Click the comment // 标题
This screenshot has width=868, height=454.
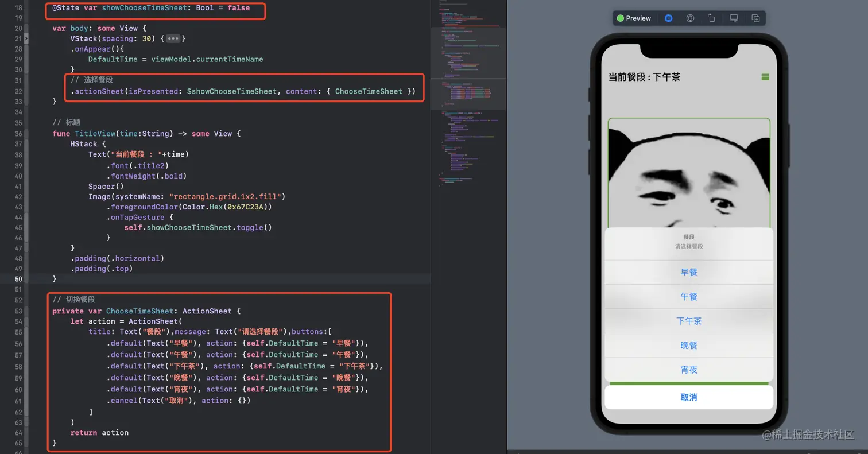(x=67, y=122)
